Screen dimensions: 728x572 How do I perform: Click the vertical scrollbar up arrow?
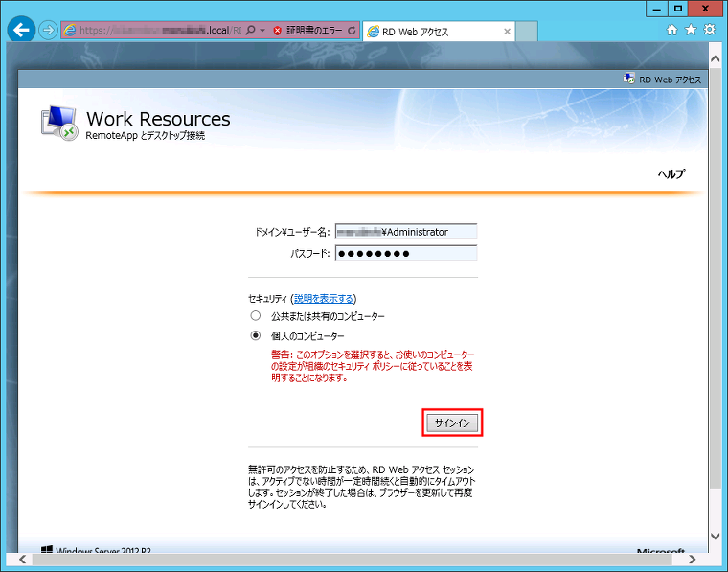(715, 59)
